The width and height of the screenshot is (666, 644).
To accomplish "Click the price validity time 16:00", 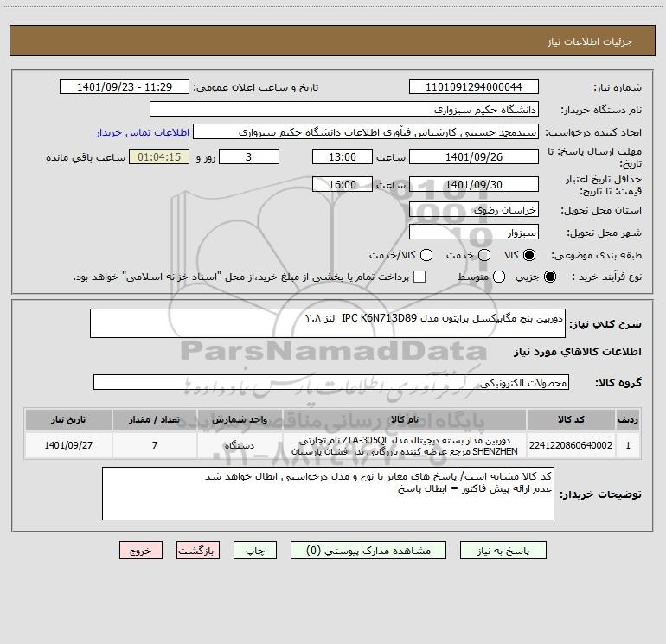I will point(343,184).
